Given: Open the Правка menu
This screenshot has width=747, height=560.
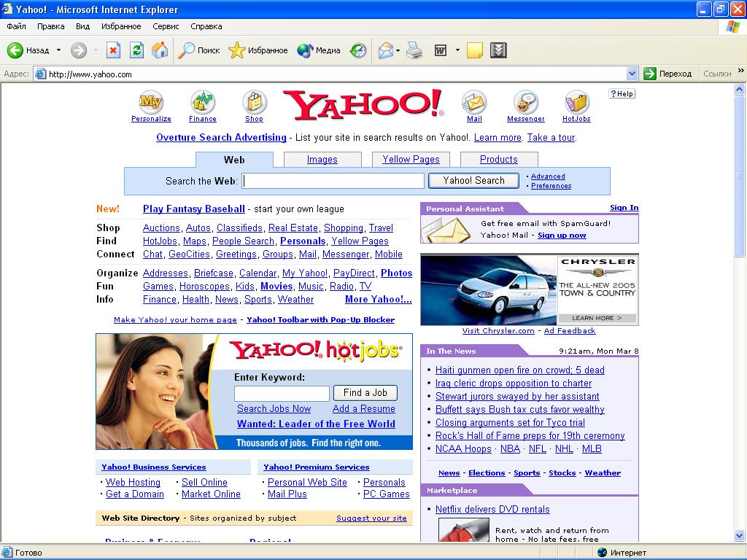Looking at the screenshot, I should [x=51, y=26].
